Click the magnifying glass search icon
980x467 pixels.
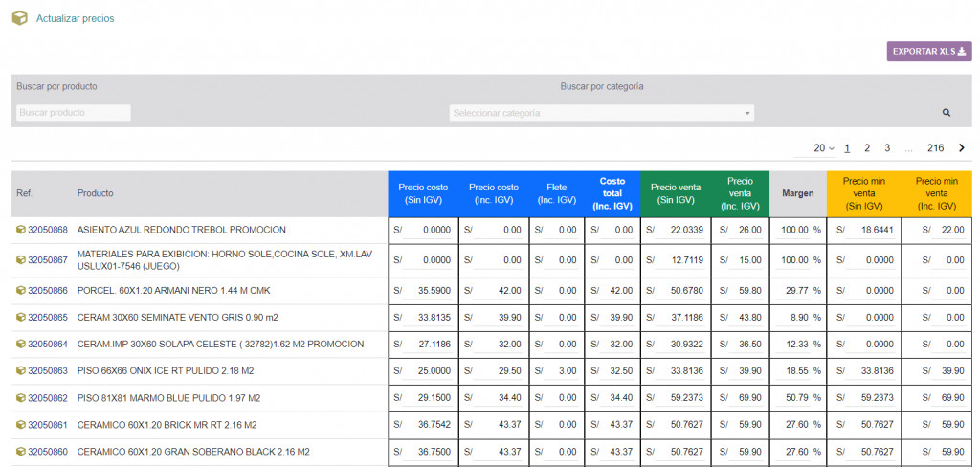click(x=947, y=113)
